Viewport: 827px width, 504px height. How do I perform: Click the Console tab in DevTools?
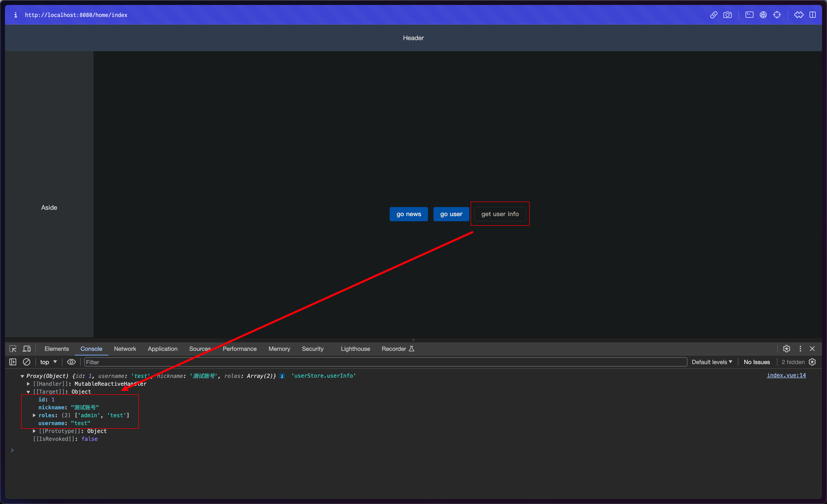coord(91,348)
